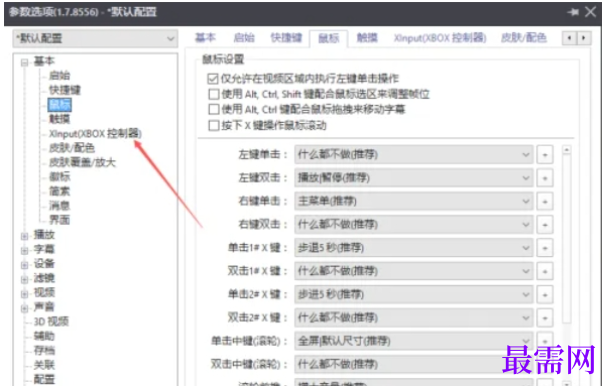
Task: Close the 参数选项 dialog window
Action: click(x=591, y=12)
